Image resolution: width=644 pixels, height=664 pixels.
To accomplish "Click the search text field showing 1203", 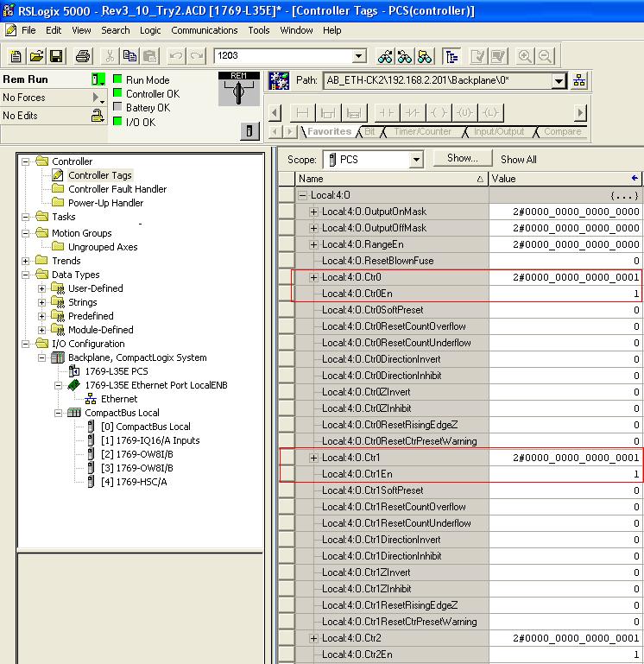I will click(x=283, y=56).
